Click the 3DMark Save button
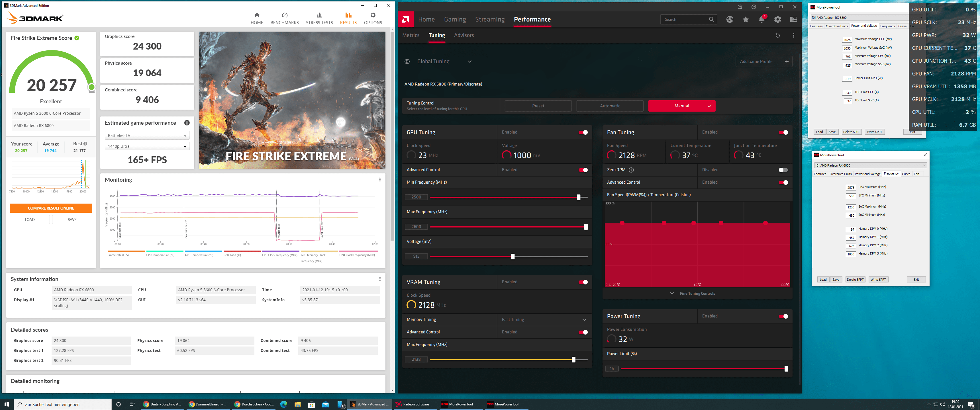This screenshot has height=410, width=980. click(72, 220)
